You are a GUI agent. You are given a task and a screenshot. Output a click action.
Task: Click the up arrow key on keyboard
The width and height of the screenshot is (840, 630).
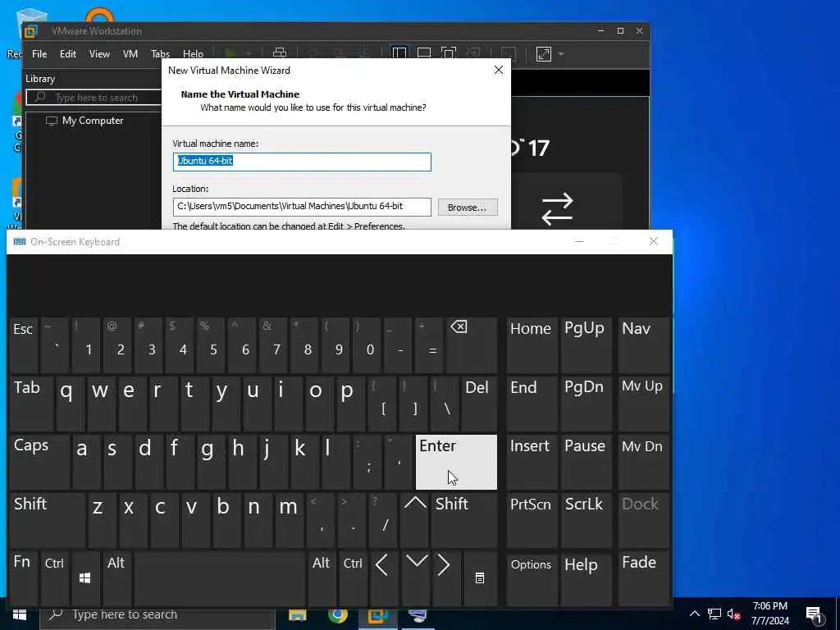(414, 520)
